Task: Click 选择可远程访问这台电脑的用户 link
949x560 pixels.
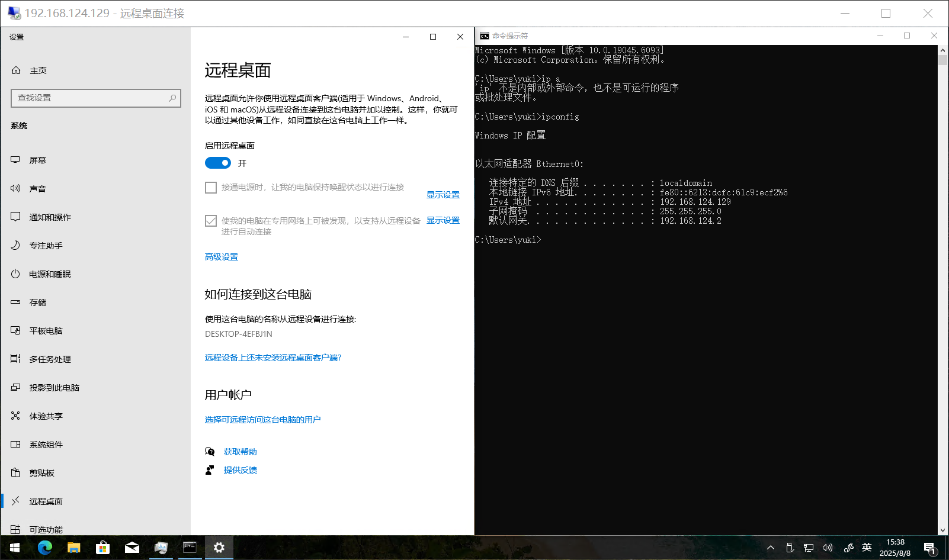Action: (262, 420)
